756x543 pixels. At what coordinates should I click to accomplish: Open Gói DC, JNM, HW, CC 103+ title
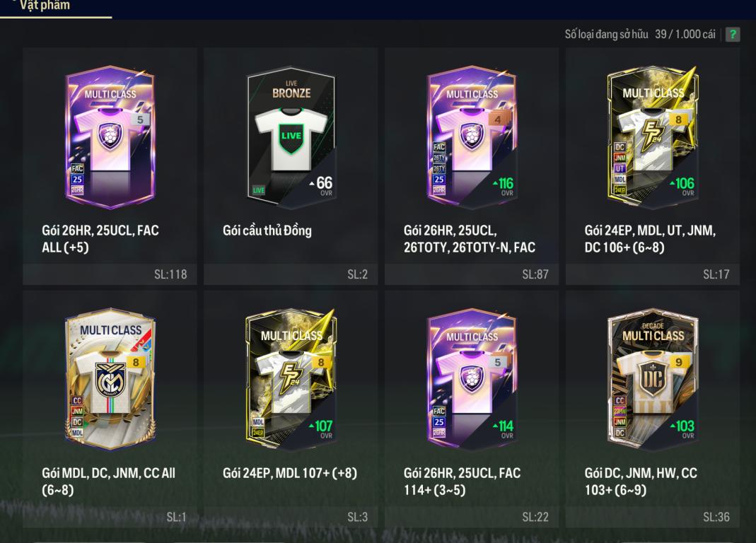click(641, 481)
